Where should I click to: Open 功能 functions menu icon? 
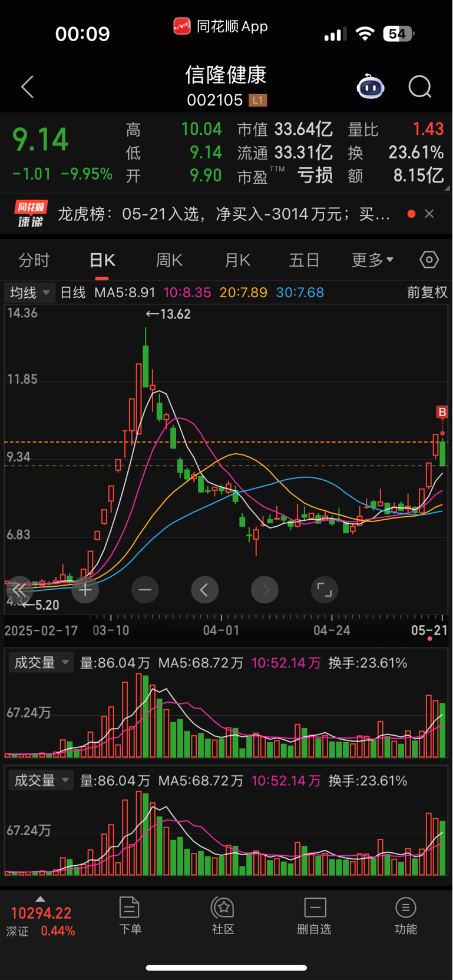tap(406, 915)
